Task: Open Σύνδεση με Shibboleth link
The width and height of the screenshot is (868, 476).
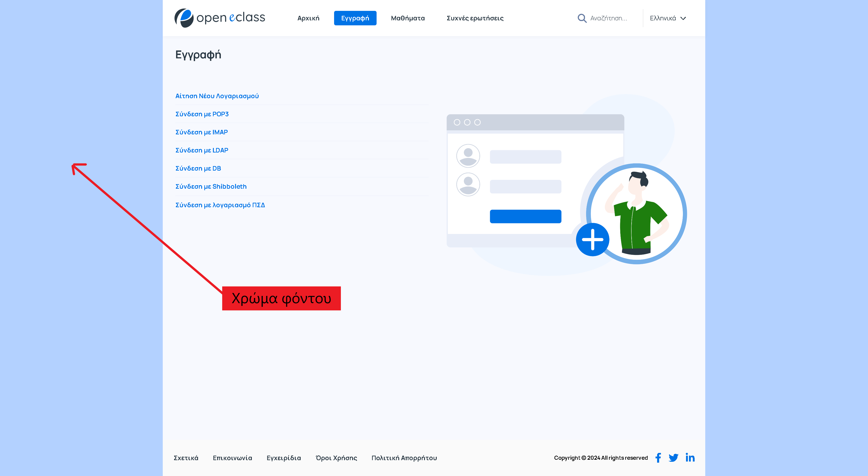Action: [x=211, y=187]
